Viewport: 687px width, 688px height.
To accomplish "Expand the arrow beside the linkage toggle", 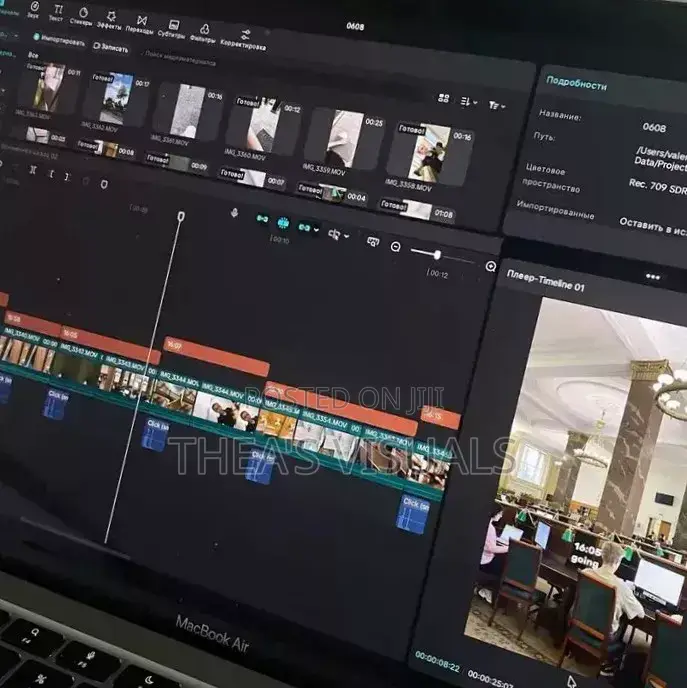I will click(x=316, y=229).
